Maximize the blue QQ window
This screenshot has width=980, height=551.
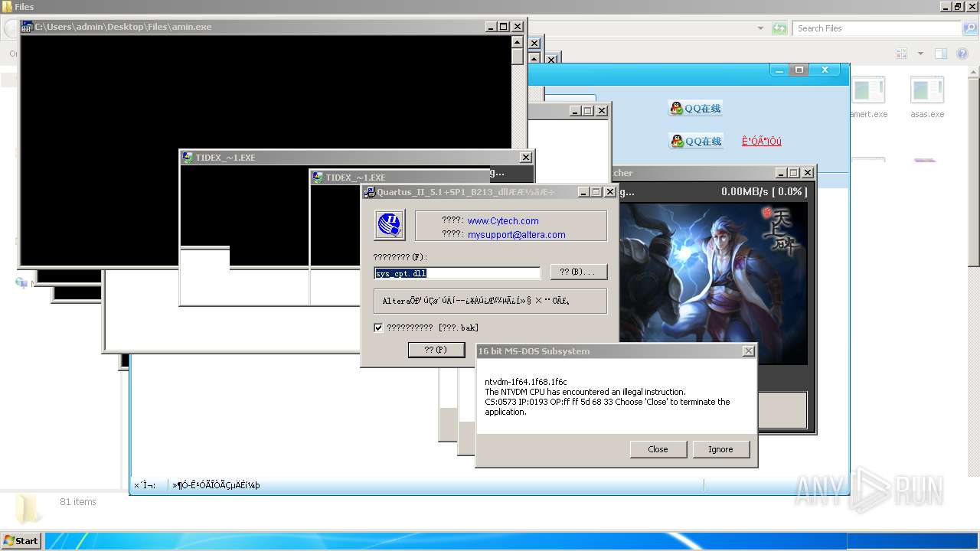pyautogui.click(x=799, y=70)
